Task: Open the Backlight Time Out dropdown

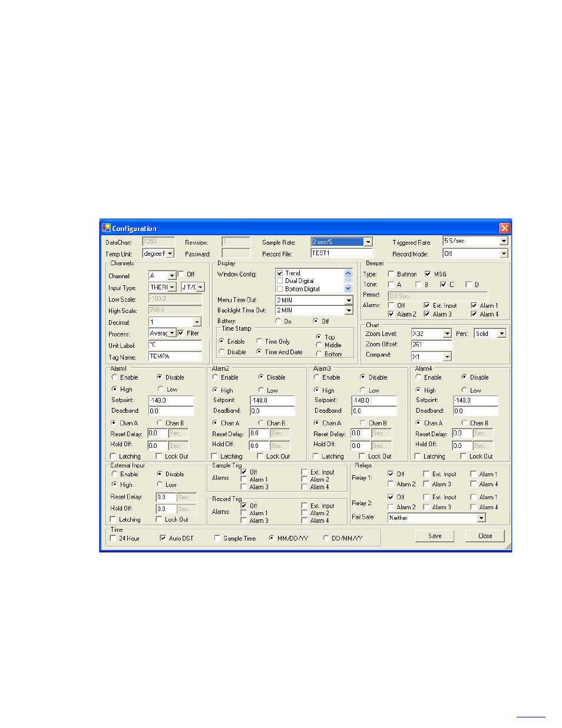Action: (349, 310)
